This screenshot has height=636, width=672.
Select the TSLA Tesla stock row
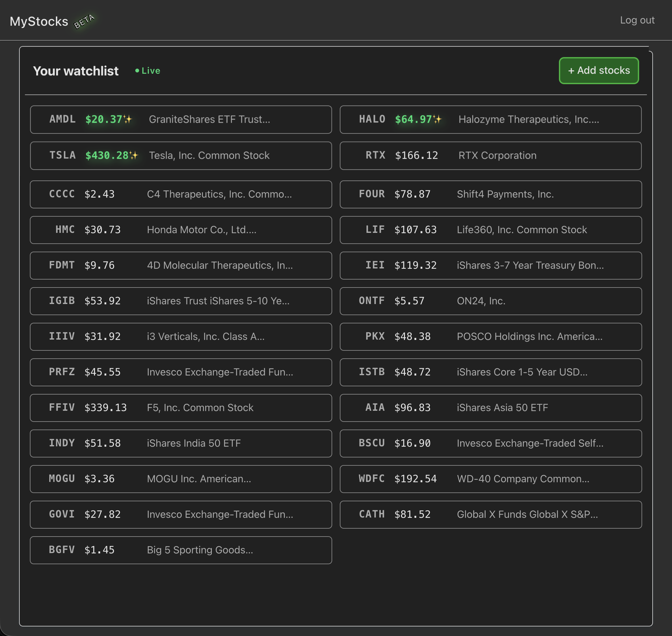pos(181,156)
